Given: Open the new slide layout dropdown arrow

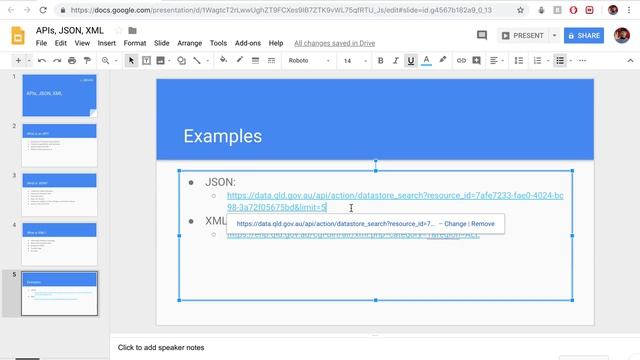Looking at the screenshot, I should pos(29,61).
